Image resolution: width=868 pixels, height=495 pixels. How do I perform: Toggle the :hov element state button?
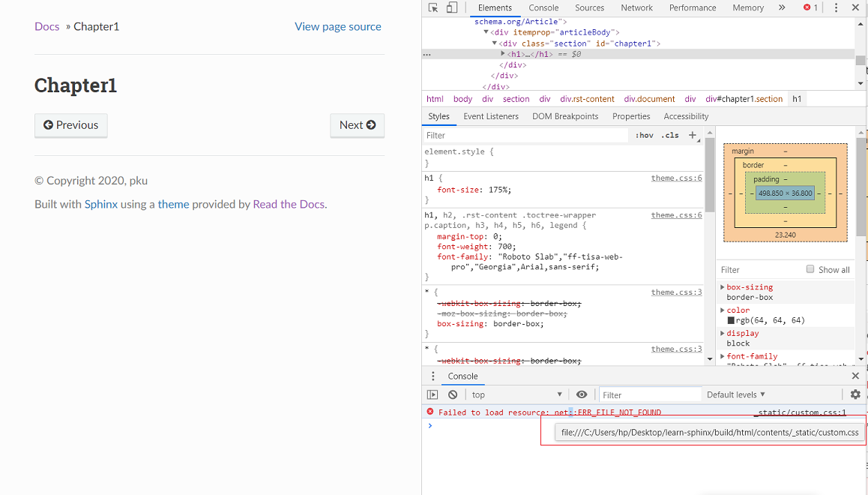(644, 136)
